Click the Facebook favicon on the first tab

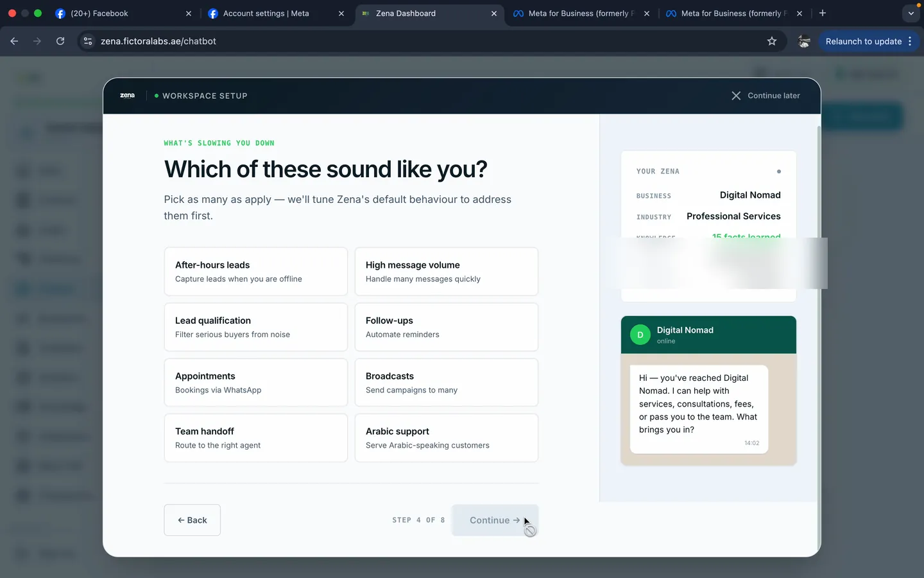click(x=60, y=13)
